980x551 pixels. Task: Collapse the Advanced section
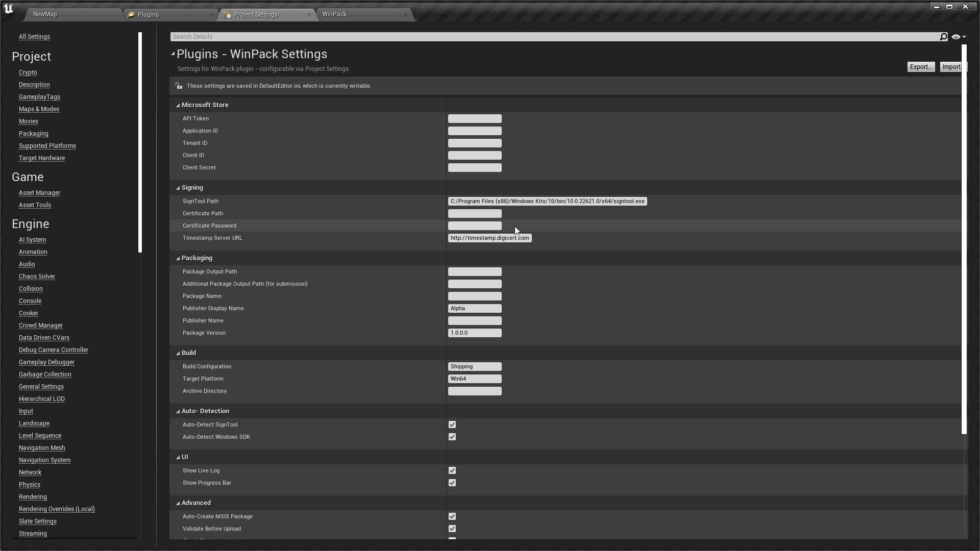(x=178, y=503)
